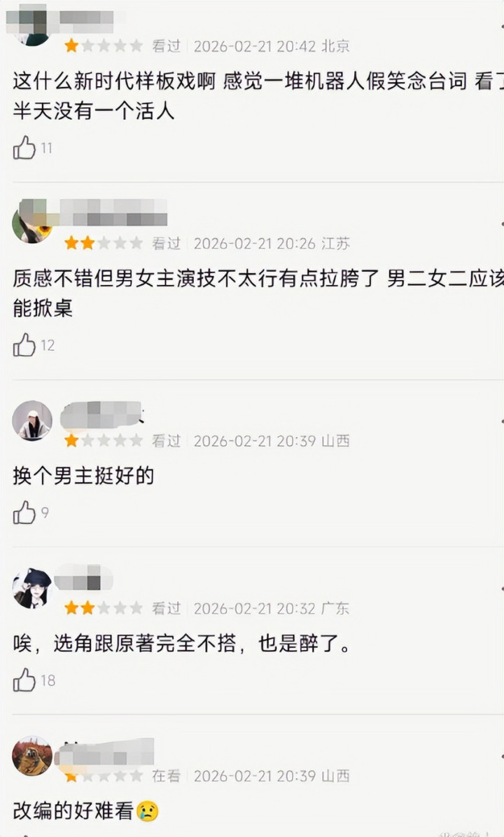504x837 pixels.
Task: Tap thumbs-up on the 18-like review
Action: tap(24, 680)
